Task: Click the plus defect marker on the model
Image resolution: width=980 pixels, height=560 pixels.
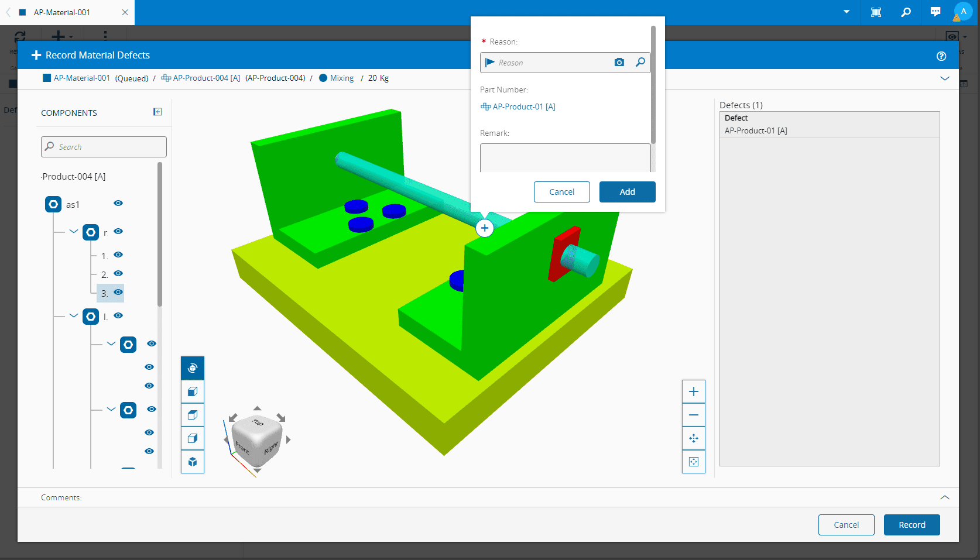Action: (485, 228)
